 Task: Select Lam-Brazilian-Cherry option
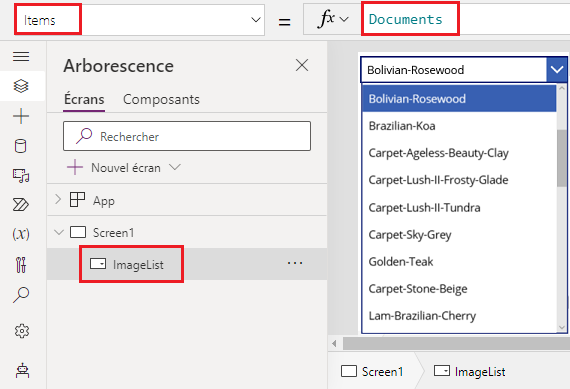pos(459,316)
